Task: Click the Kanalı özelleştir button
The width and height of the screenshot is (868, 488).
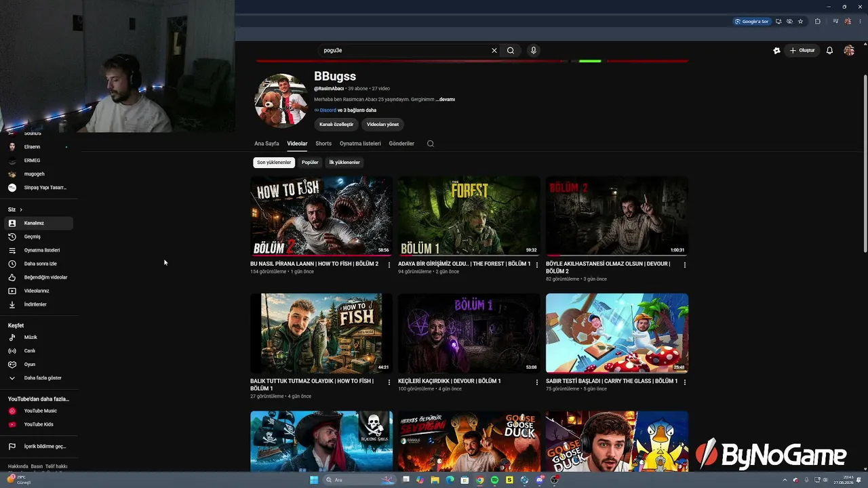Action: point(336,125)
